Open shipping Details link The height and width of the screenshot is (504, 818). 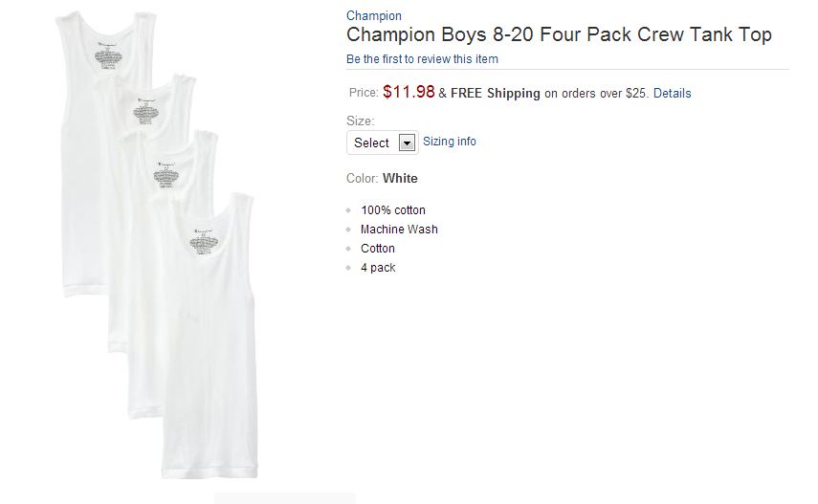tap(672, 94)
